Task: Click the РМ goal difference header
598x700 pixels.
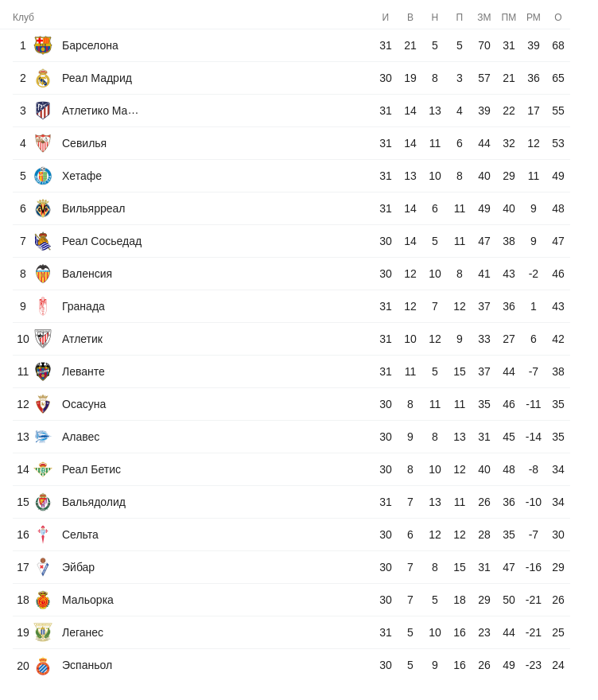Action: coord(534,17)
